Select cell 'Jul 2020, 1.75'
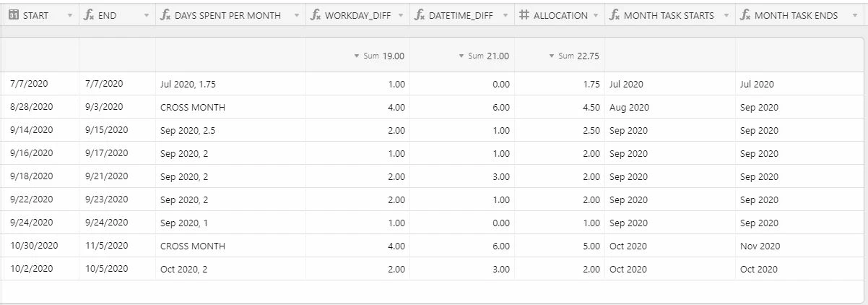Image resolution: width=868 pixels, height=305 pixels. 230,84
